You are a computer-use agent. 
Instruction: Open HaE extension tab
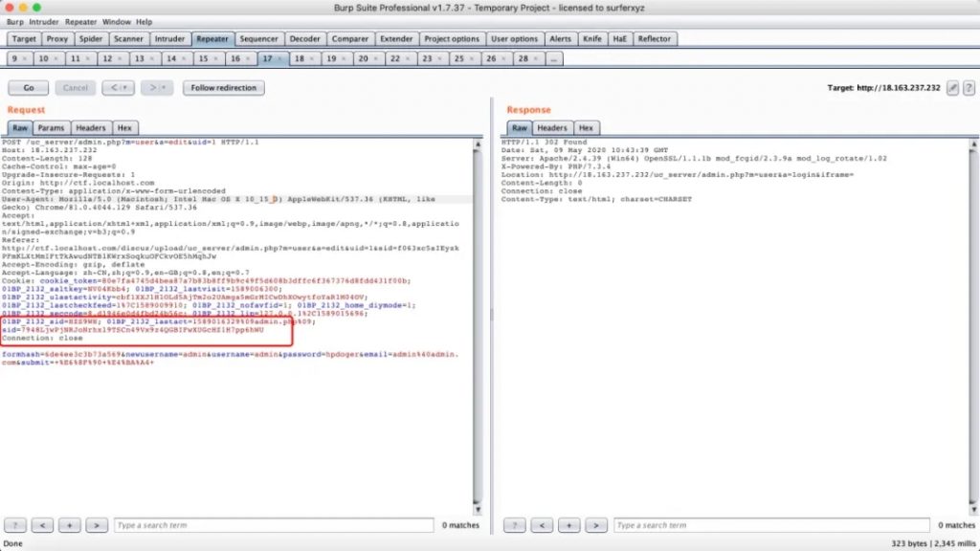(619, 38)
